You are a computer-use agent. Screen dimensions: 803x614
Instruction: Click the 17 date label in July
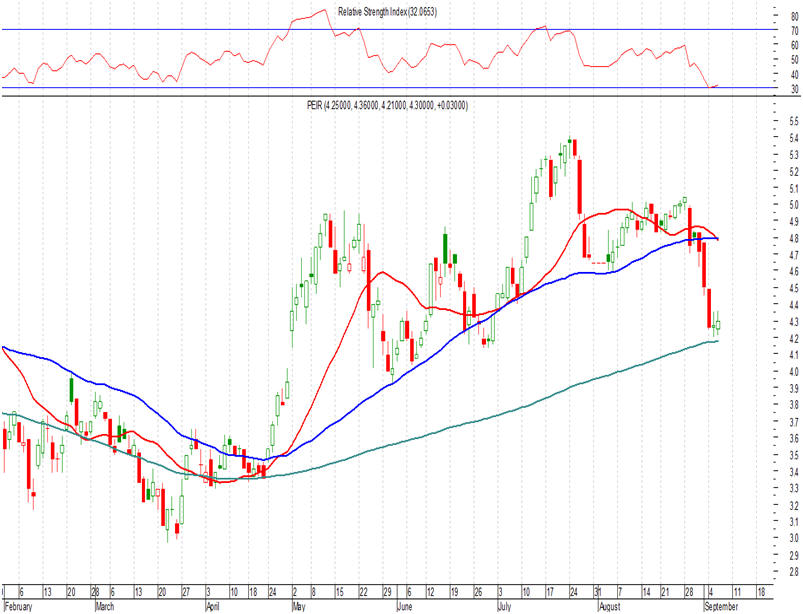click(x=550, y=592)
